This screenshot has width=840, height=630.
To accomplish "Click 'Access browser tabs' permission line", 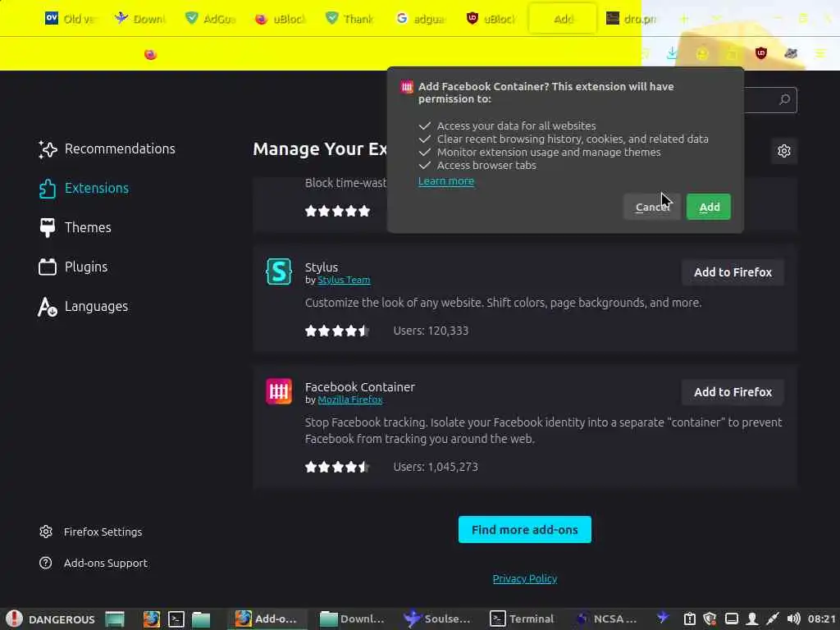I will click(x=486, y=166).
